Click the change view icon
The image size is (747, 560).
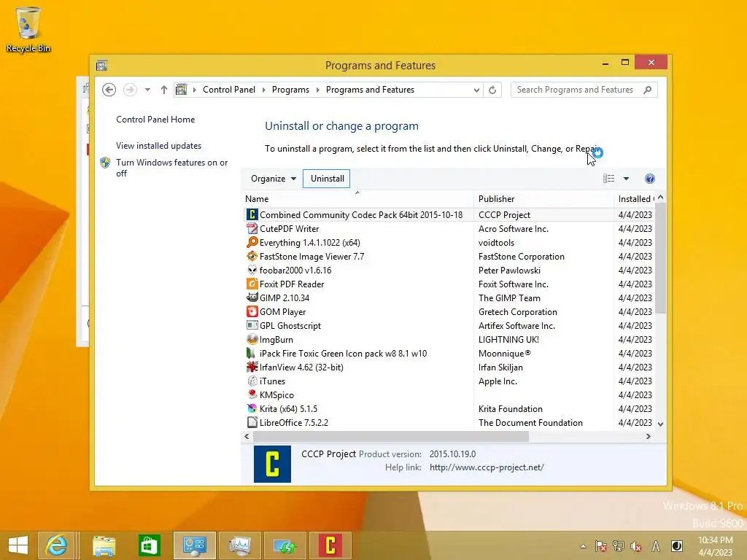coord(608,179)
